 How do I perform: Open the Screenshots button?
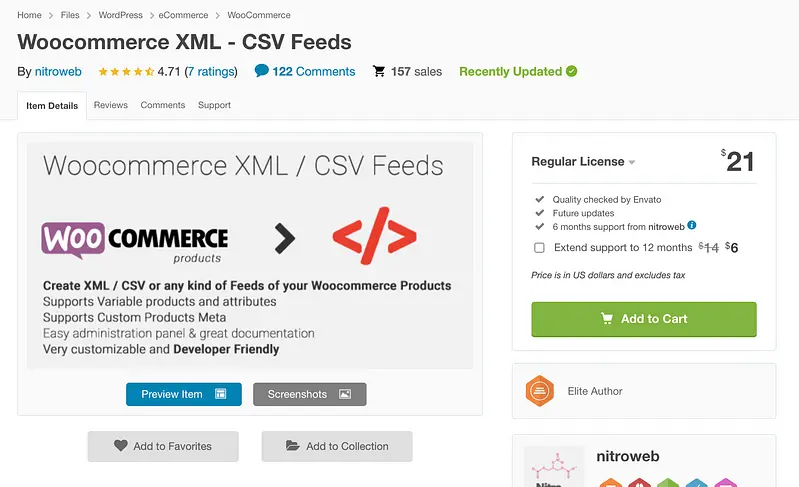point(310,394)
